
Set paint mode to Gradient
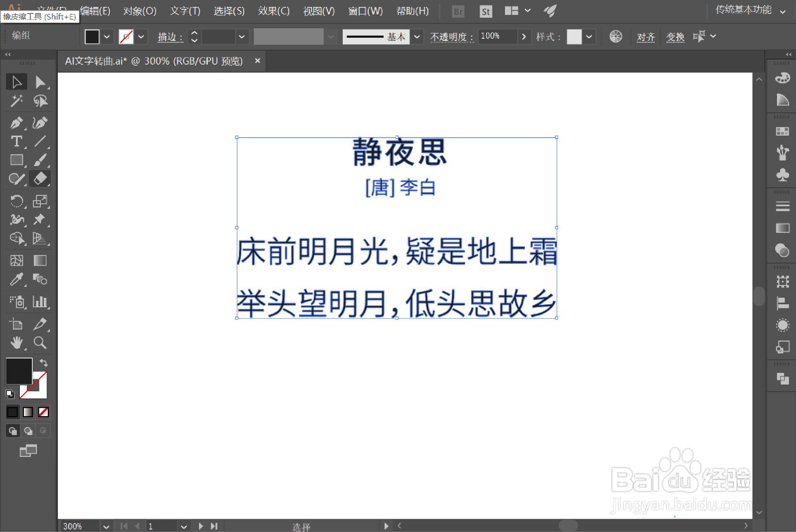coord(28,412)
